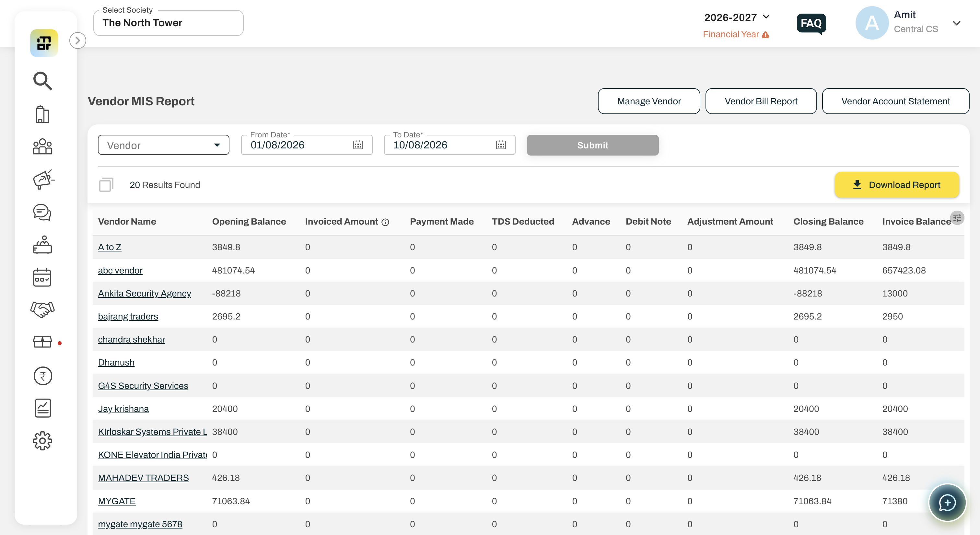
Task: Click the TDS Deducted column header
Action: (x=523, y=221)
